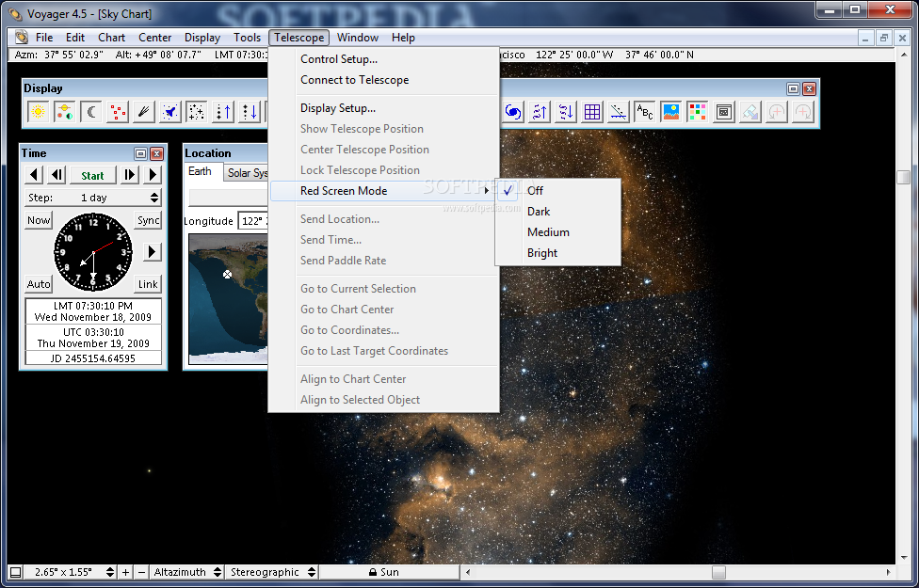Click the Link button
The image size is (919, 588).
[148, 284]
